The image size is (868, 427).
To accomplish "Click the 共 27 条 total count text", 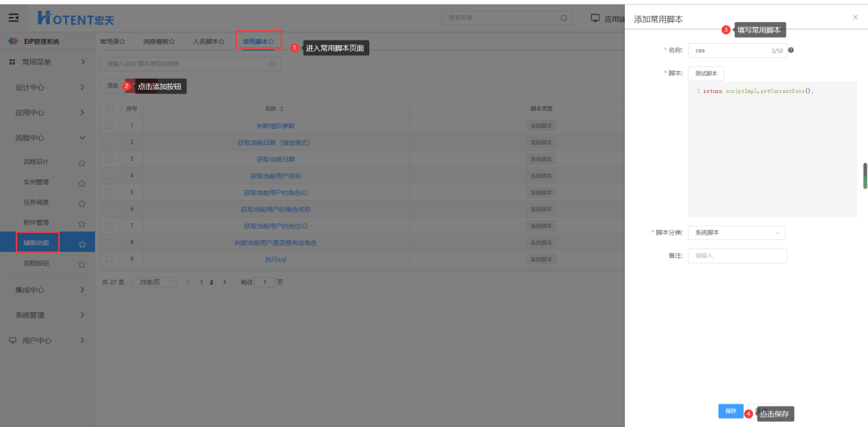I will pyautogui.click(x=113, y=282).
